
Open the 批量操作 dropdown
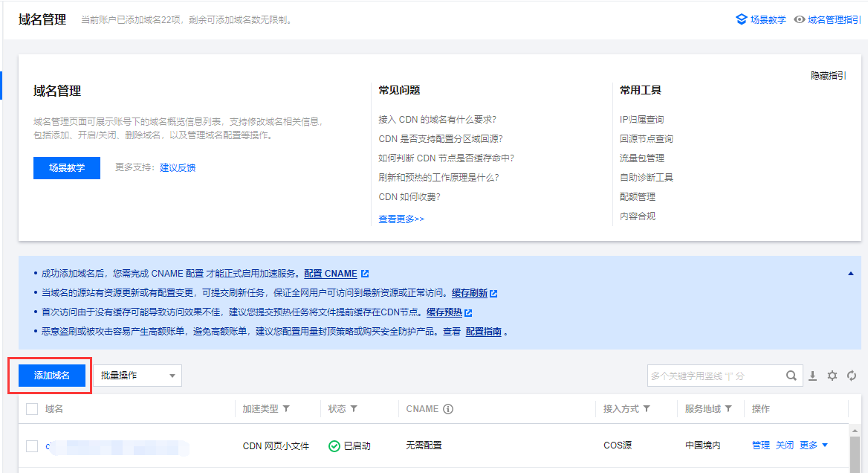(x=137, y=376)
